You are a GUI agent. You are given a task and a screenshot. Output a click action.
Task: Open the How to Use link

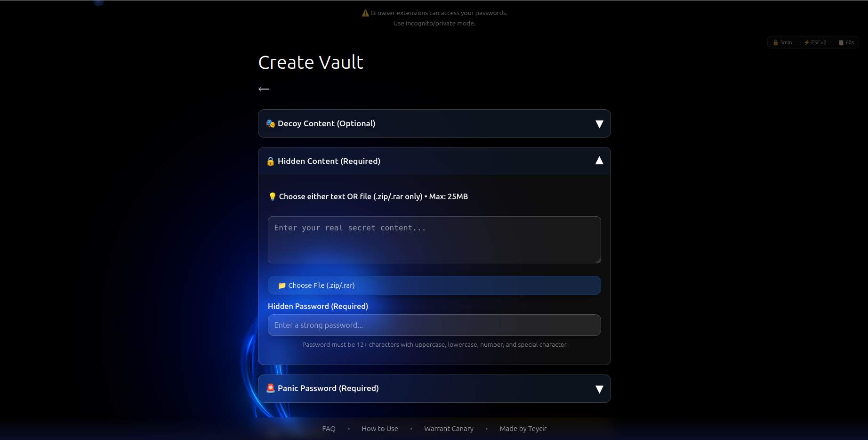click(x=380, y=429)
